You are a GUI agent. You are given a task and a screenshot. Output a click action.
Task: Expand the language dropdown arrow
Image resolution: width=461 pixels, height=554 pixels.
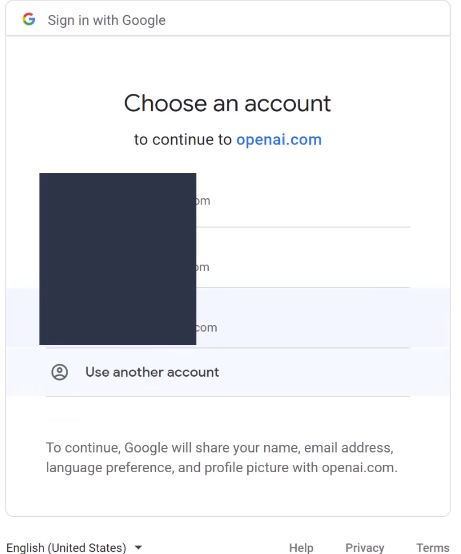tap(138, 547)
